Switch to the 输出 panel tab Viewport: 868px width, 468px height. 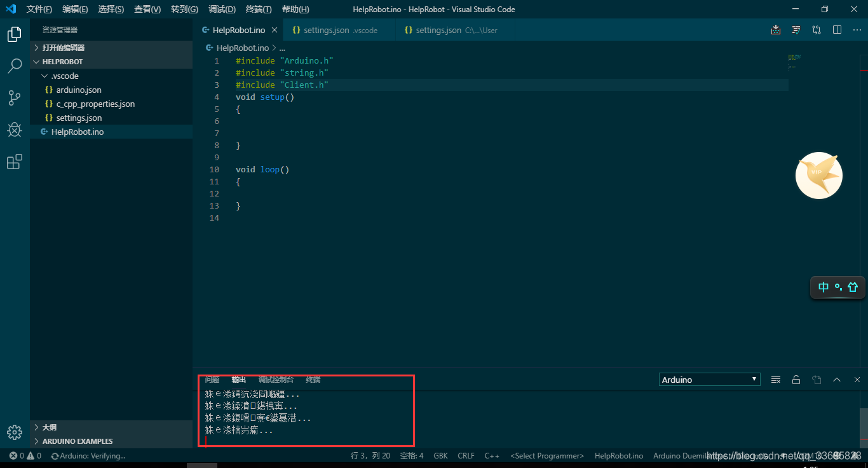(239, 380)
